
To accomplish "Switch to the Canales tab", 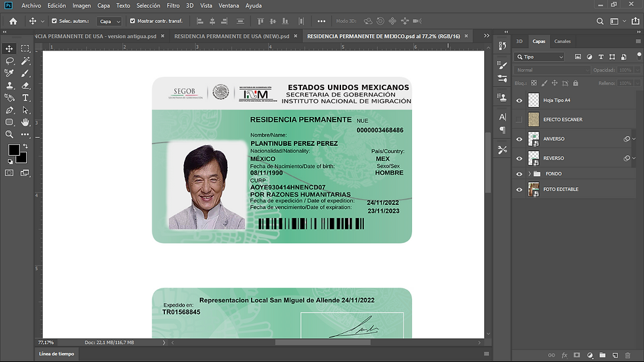I will (x=563, y=41).
